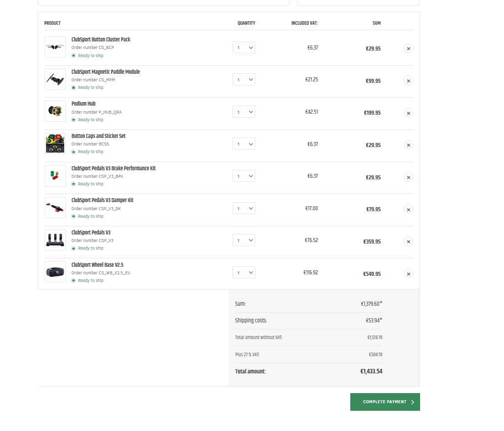Delete Podium Hub from the cart

tap(408, 113)
